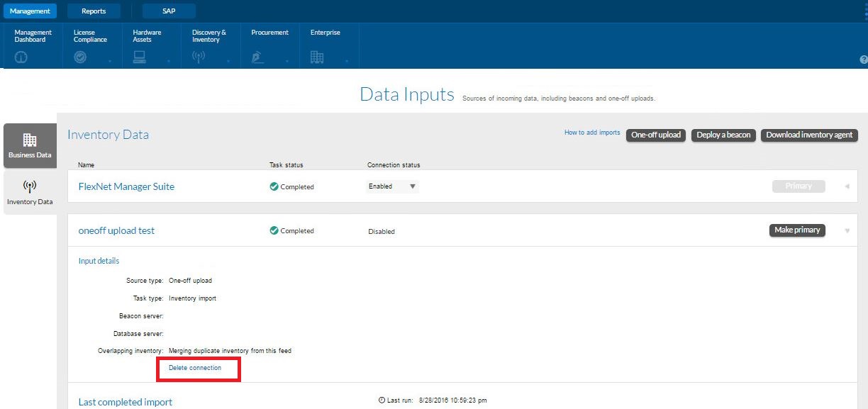Click the Discovery & Inventory beacon icon
The image size is (868, 409).
tap(199, 57)
